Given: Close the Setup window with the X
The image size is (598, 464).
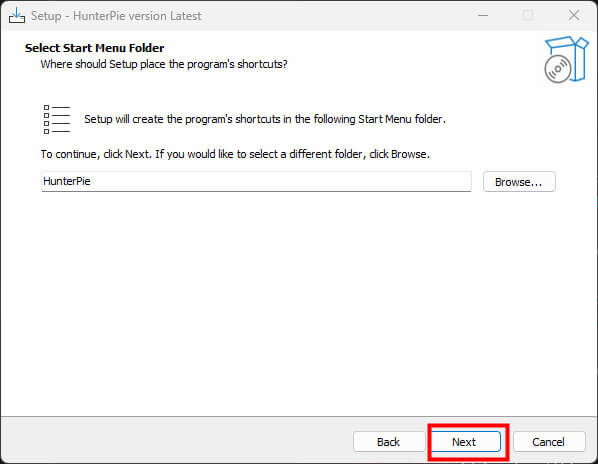Looking at the screenshot, I should tap(574, 16).
